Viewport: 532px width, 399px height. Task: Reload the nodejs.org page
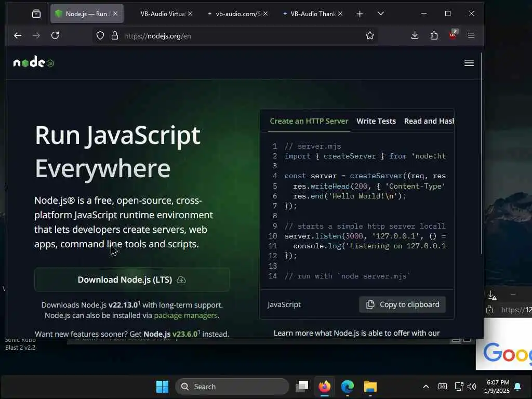(55, 35)
